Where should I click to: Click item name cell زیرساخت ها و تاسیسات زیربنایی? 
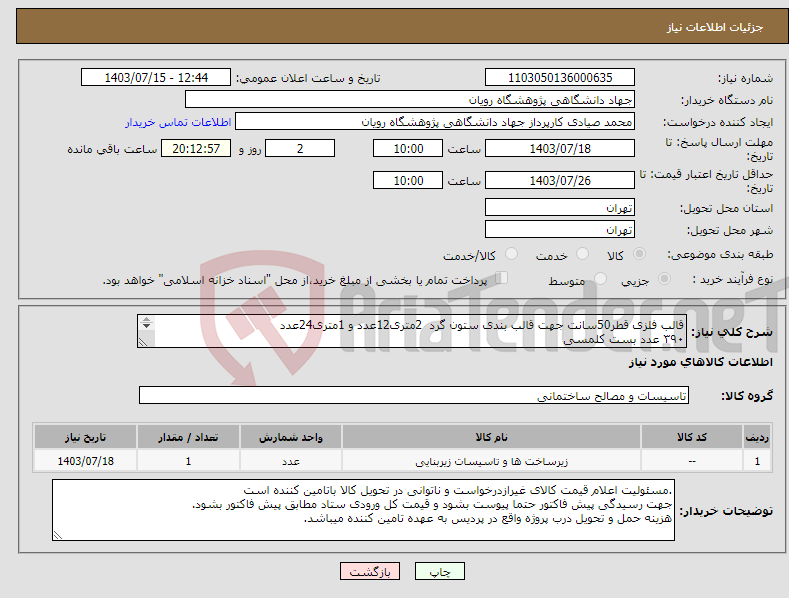click(x=491, y=461)
